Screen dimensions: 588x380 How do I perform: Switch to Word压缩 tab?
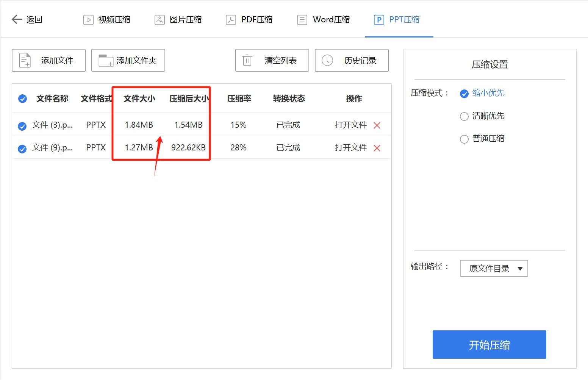pos(324,20)
